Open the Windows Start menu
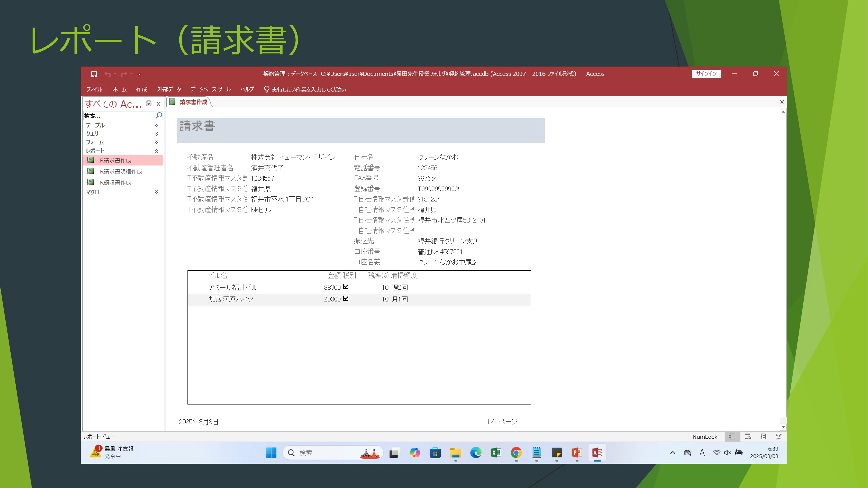 271,453
